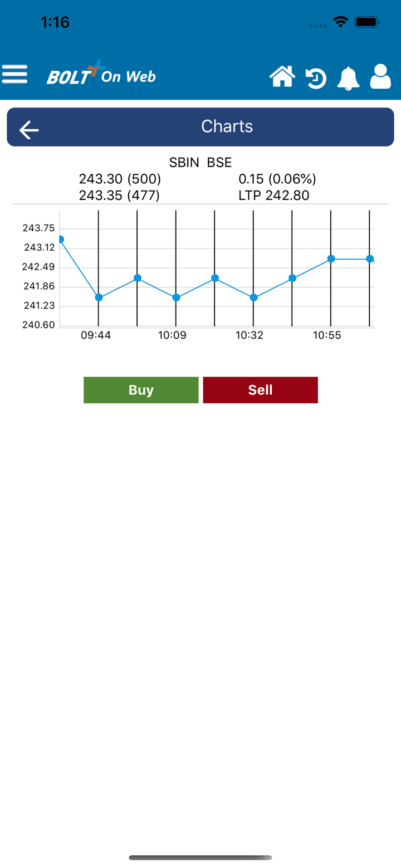Open the user profile icon
This screenshot has height=868, width=401.
pos(380,77)
